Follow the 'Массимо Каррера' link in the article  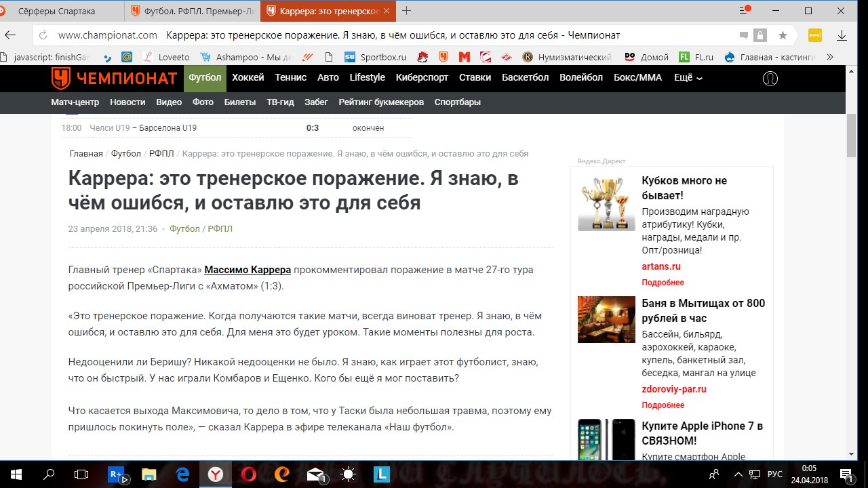248,270
